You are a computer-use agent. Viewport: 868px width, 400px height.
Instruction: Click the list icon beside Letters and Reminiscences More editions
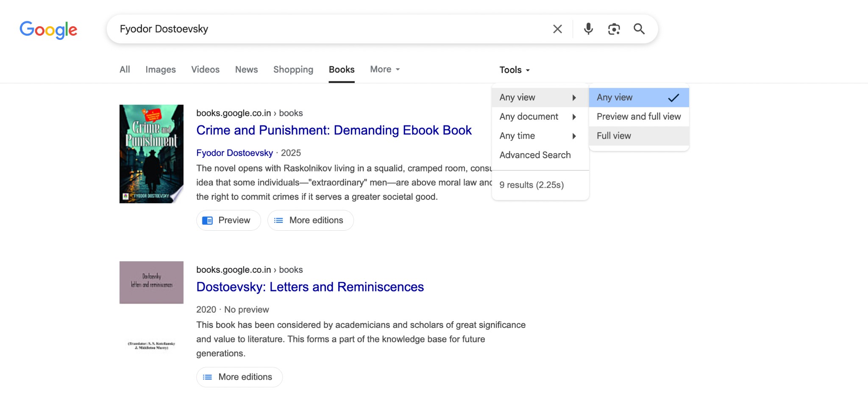[x=207, y=377]
